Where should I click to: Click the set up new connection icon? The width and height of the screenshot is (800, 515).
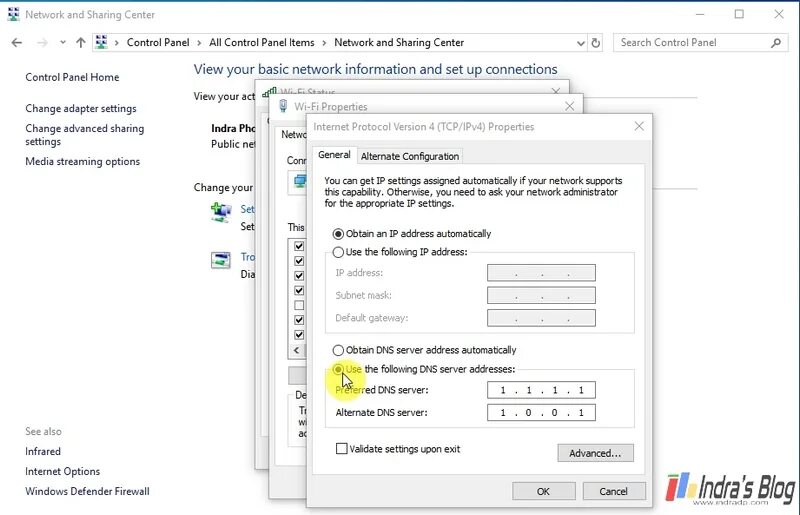221,212
